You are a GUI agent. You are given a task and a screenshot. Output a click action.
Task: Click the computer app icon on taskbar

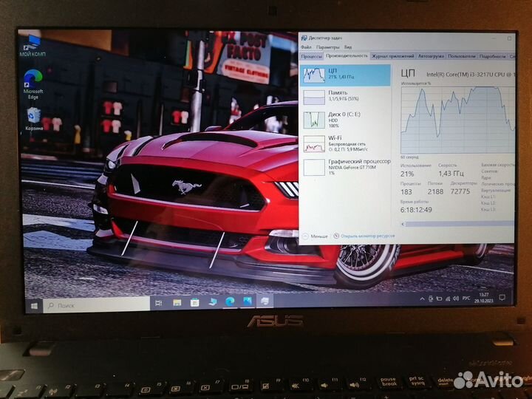212,301
